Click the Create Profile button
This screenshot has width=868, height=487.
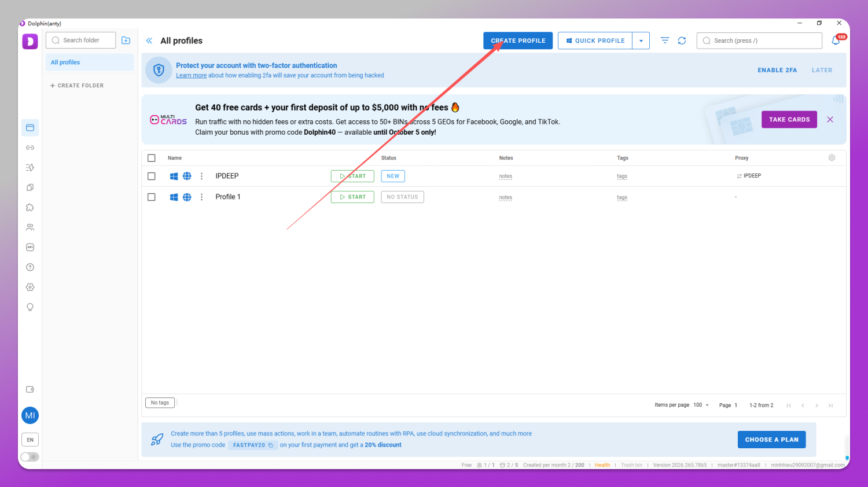click(x=518, y=40)
